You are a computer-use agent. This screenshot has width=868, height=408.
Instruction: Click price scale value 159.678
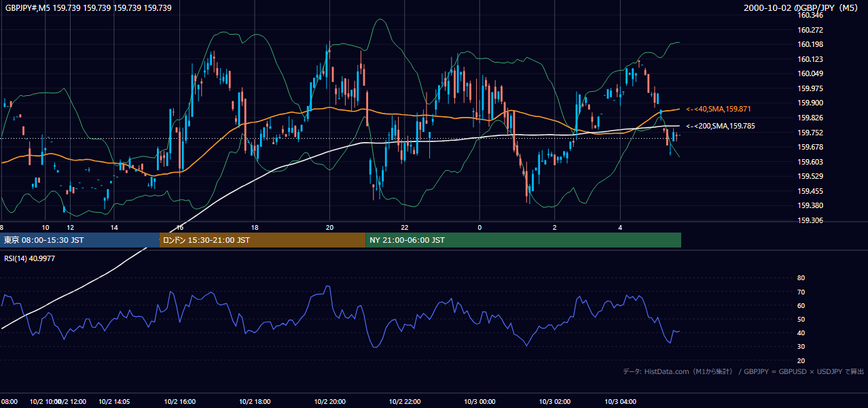(x=810, y=147)
